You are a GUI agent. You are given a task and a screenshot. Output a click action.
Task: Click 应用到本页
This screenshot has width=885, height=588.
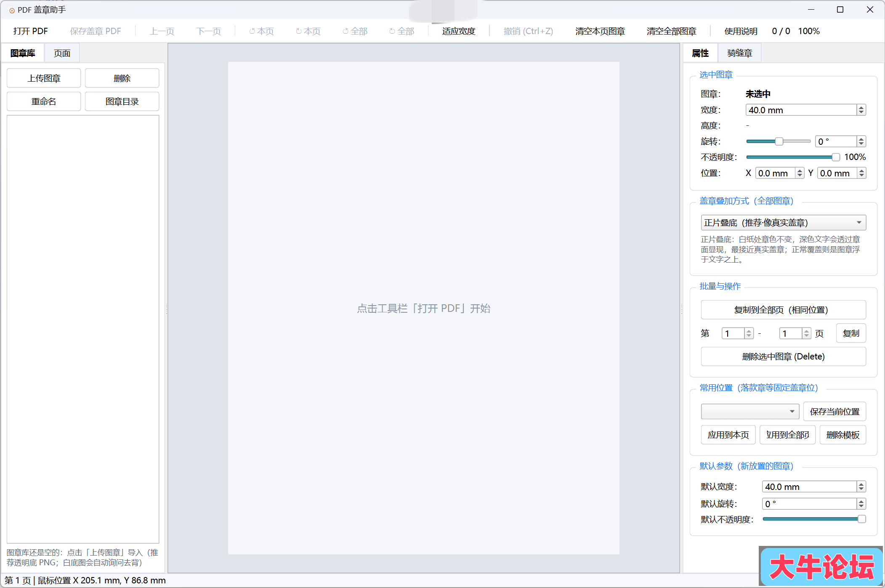tap(728, 435)
